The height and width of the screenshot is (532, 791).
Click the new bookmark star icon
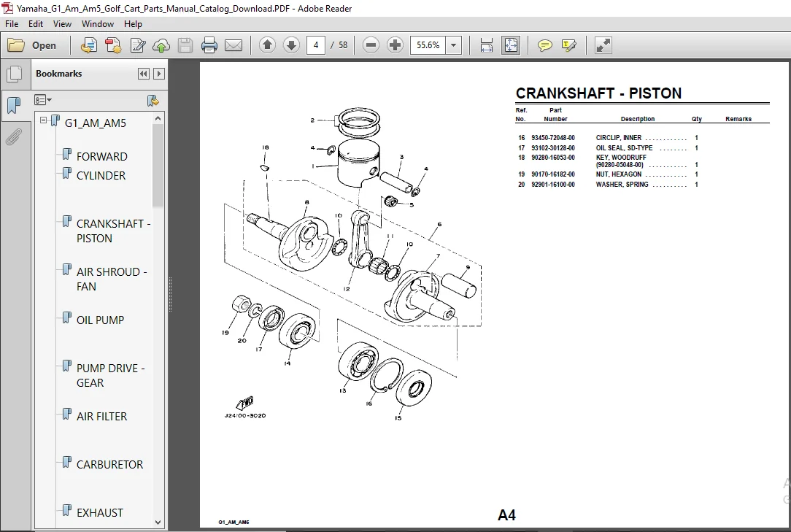point(153,100)
